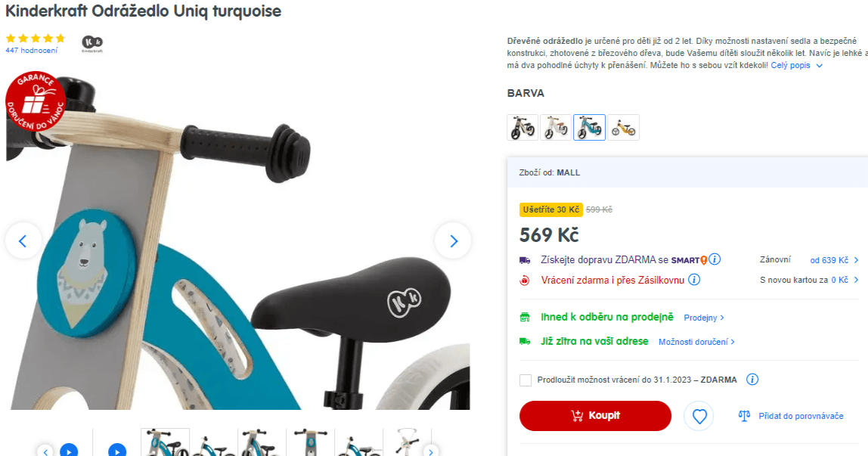The width and height of the screenshot is (868, 456).
Task: Click the info icon next to SMART delivery
Action: tap(715, 259)
